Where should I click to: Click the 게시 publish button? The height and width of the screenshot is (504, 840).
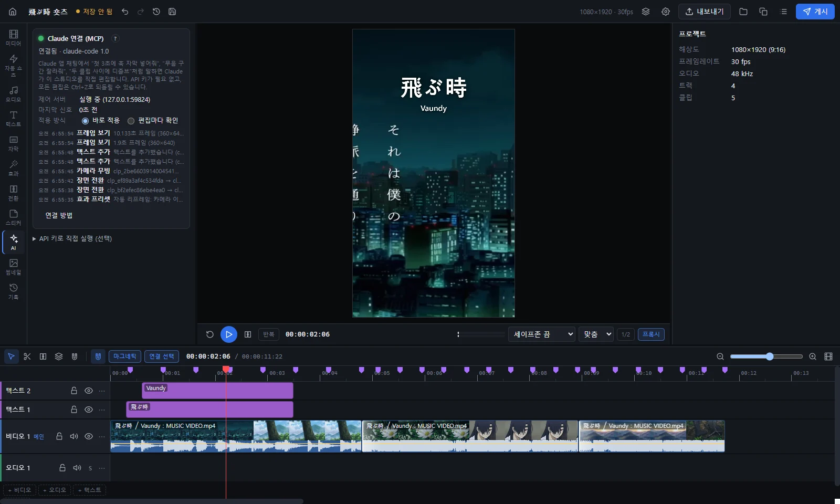[815, 12]
